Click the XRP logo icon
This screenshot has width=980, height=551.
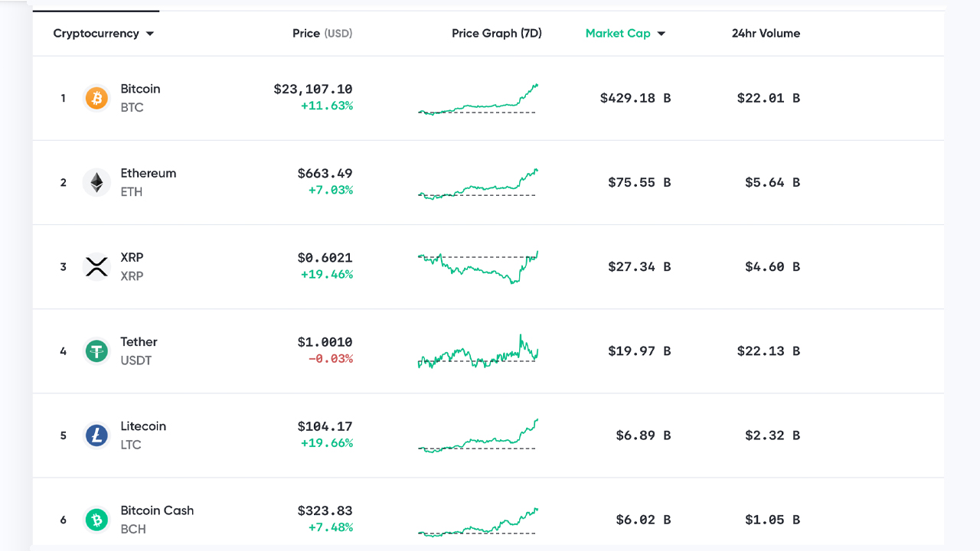click(96, 266)
